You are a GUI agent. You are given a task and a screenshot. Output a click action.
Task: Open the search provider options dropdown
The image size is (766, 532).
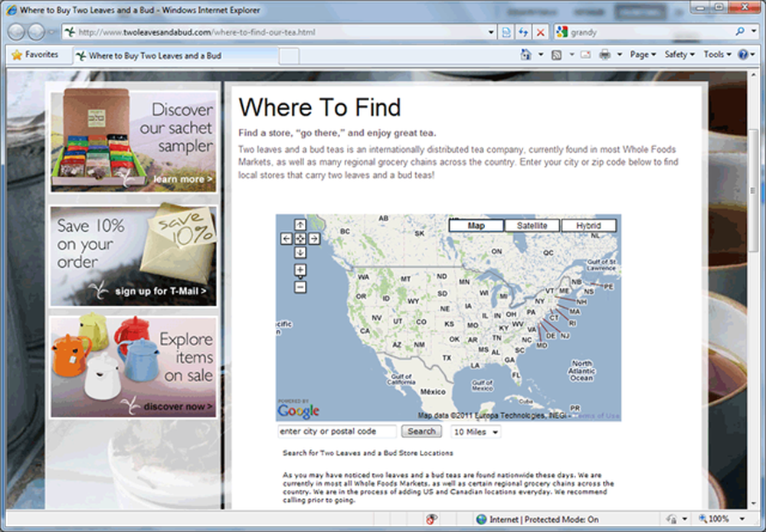[x=753, y=31]
